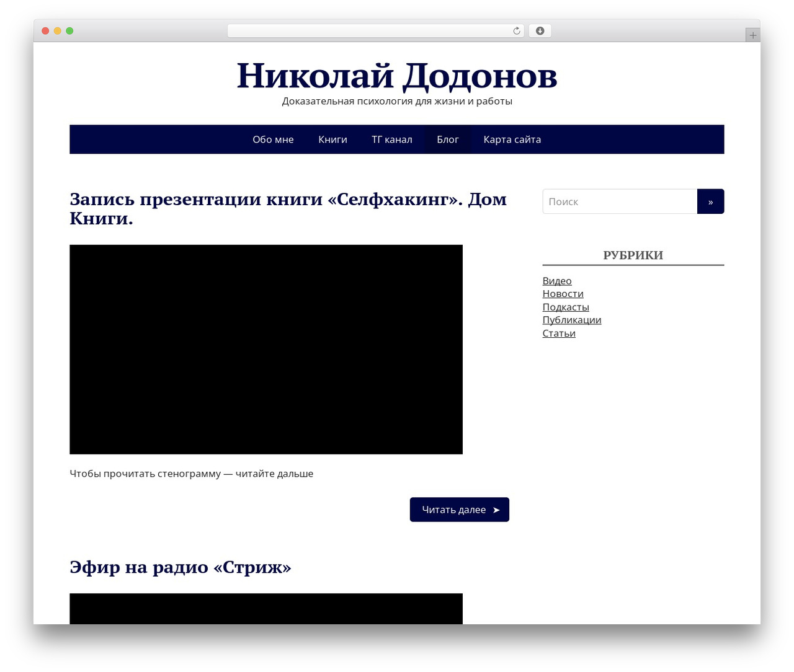Click the site title 'Николай Додонов'
Image resolution: width=794 pixels, height=672 pixels.
[x=397, y=76]
